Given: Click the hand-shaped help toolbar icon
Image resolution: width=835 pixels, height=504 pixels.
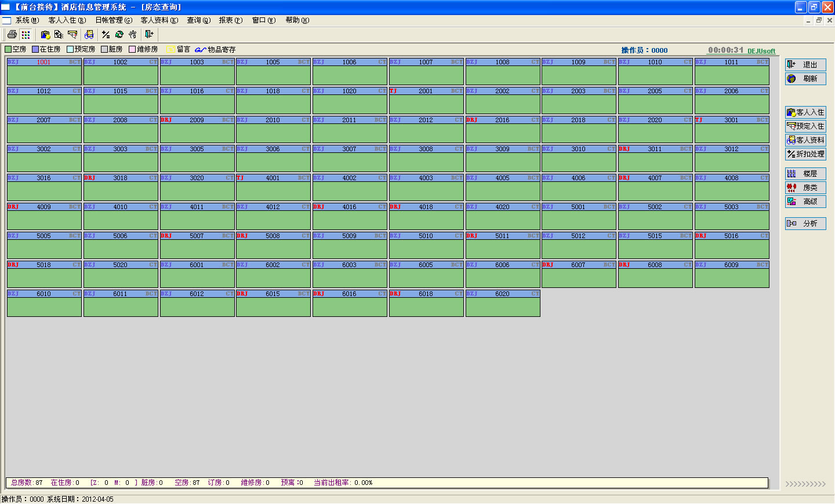Looking at the screenshot, I should (133, 35).
